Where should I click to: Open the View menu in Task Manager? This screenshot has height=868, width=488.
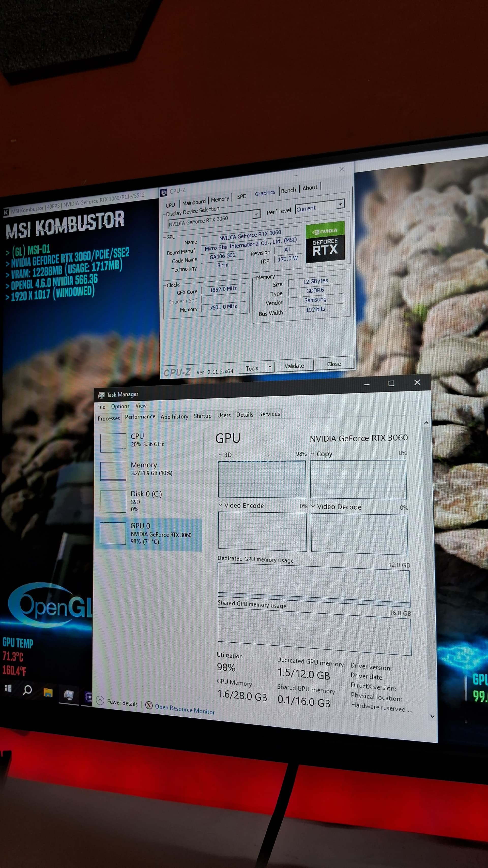tap(141, 406)
